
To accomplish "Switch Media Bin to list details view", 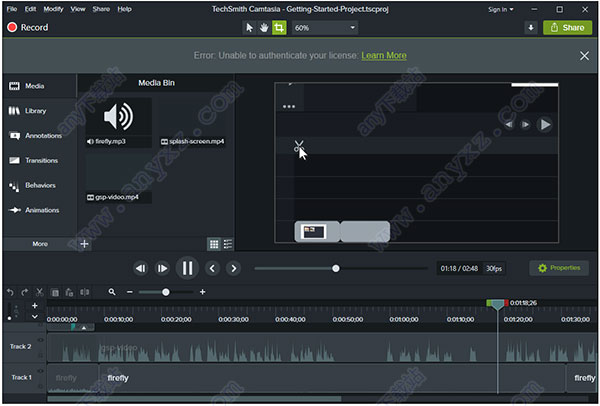I will coord(228,244).
